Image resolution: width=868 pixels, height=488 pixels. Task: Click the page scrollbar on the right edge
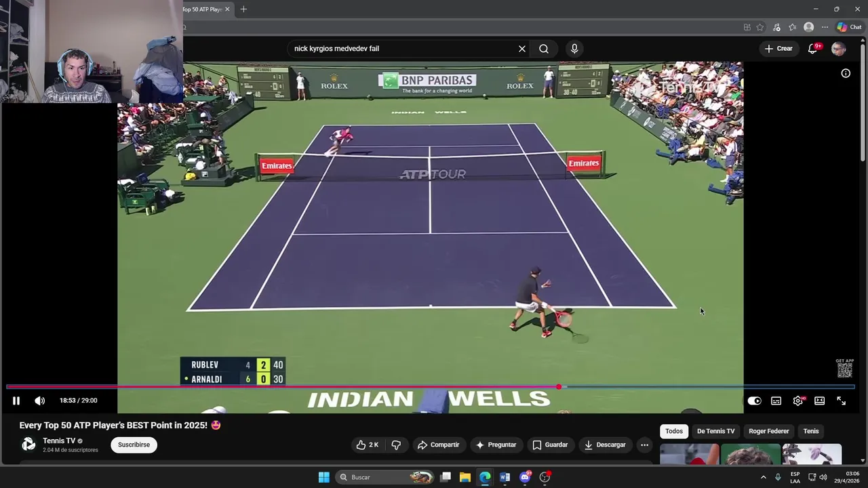863,102
